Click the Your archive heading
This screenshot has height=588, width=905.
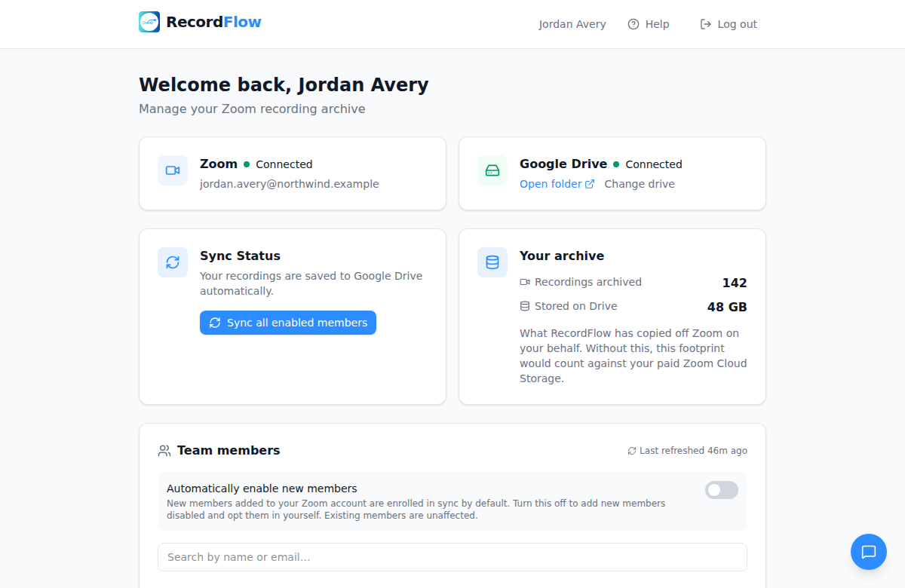click(562, 256)
